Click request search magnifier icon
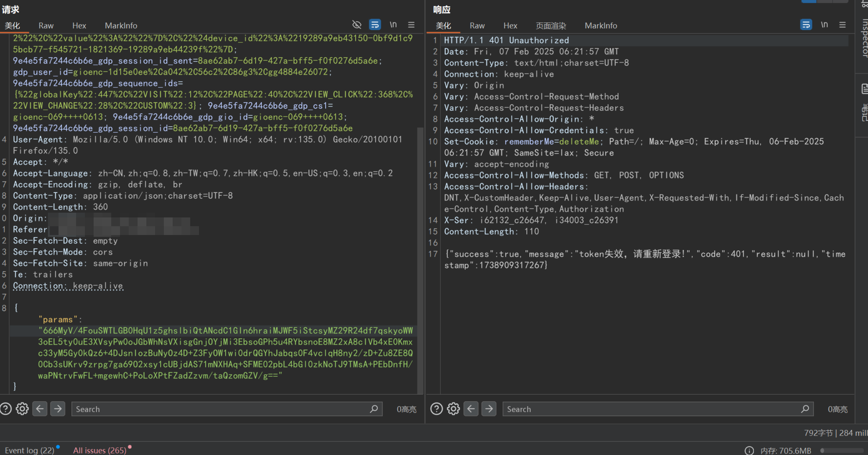Screen dimensions: 868x455 373,409
